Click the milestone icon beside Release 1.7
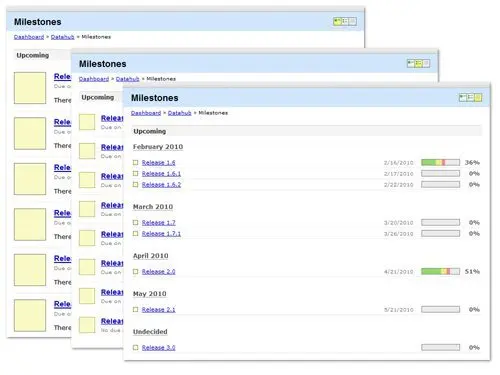Image resolution: width=500 pixels, height=375 pixels. coord(135,223)
